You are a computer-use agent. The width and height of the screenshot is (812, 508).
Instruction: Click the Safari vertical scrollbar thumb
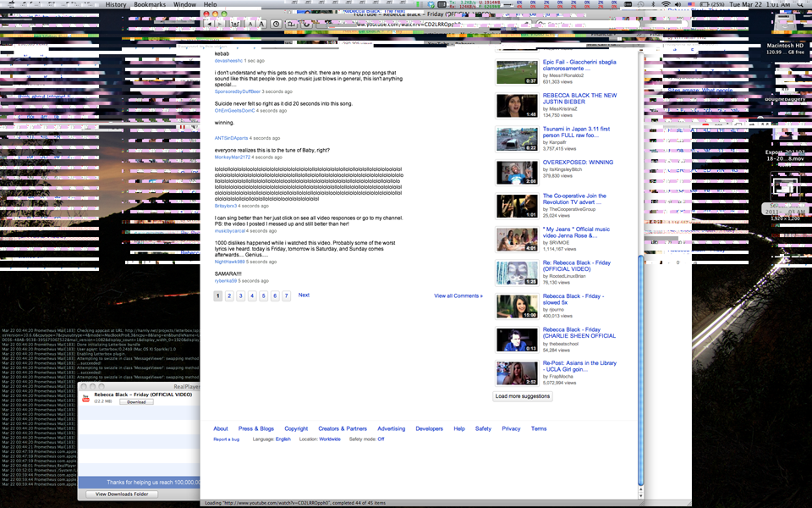click(640, 370)
